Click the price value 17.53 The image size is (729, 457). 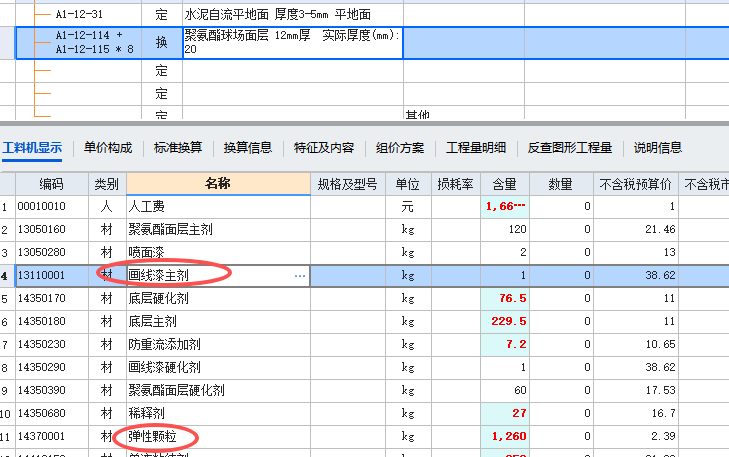(660, 391)
